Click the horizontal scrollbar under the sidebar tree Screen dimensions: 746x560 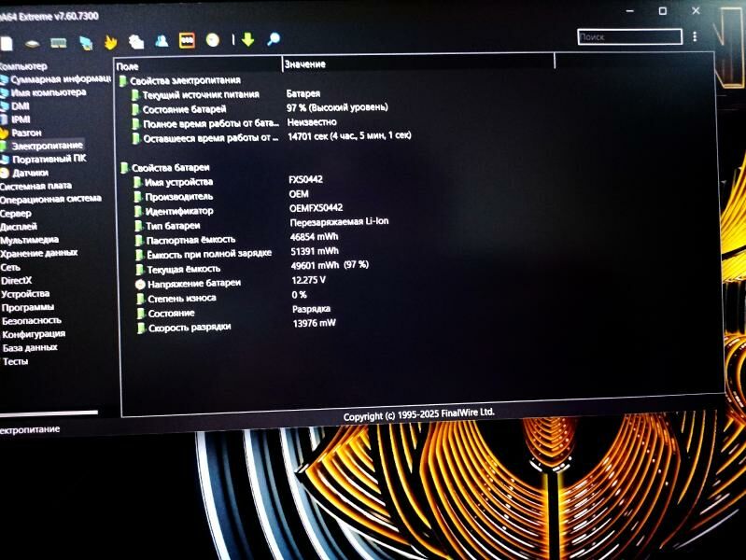click(49, 413)
